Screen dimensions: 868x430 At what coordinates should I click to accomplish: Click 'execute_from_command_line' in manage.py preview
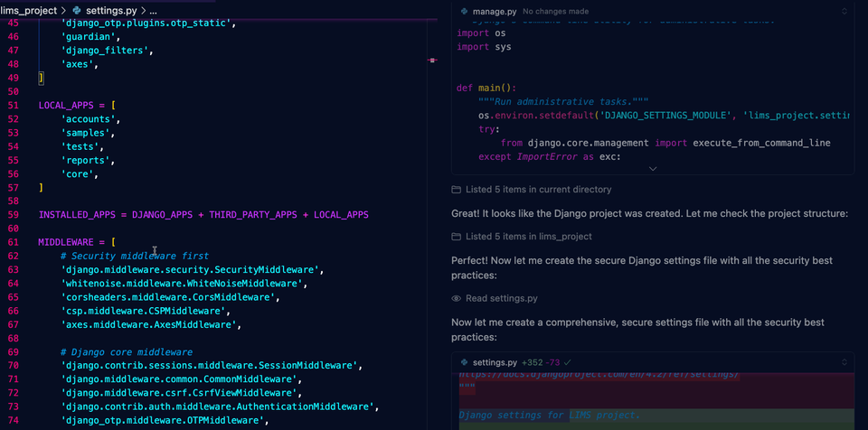761,143
